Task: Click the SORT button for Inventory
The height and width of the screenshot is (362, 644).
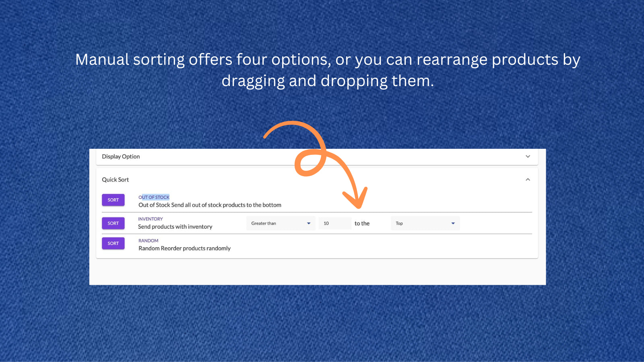Action: (x=113, y=223)
